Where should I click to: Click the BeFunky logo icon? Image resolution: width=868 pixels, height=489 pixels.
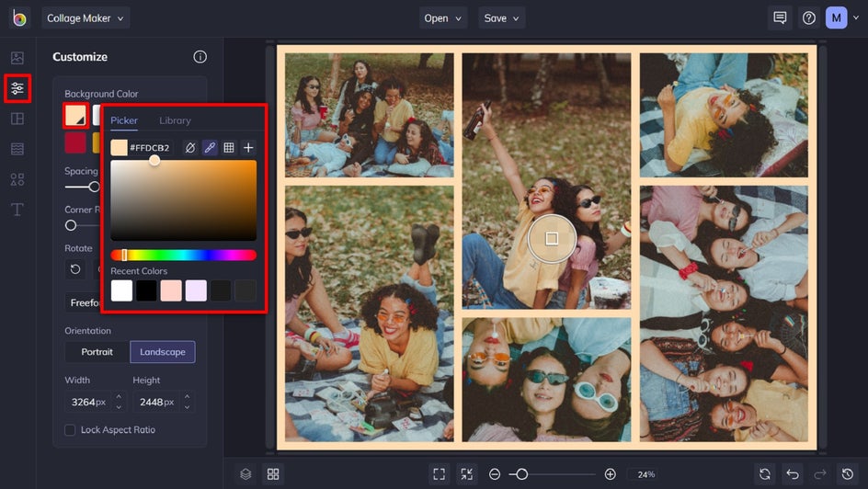[x=19, y=18]
